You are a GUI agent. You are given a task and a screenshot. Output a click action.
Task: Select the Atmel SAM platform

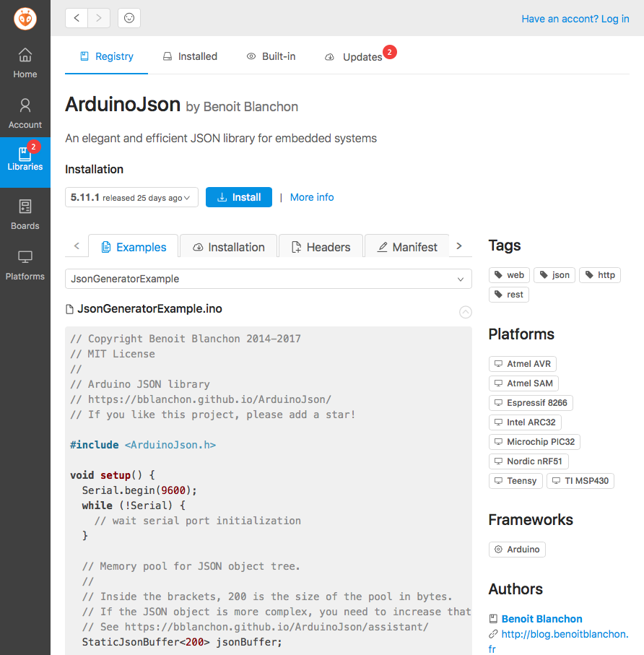coord(523,383)
